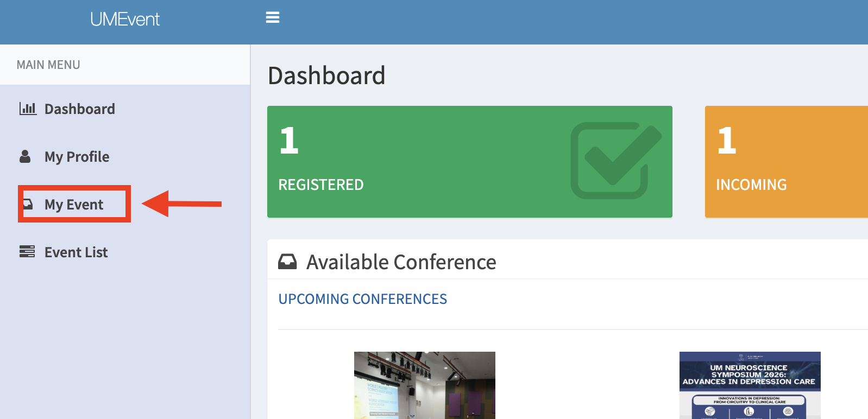The height and width of the screenshot is (419, 868).
Task: Open the Upcoming Conferences link
Action: click(x=363, y=299)
